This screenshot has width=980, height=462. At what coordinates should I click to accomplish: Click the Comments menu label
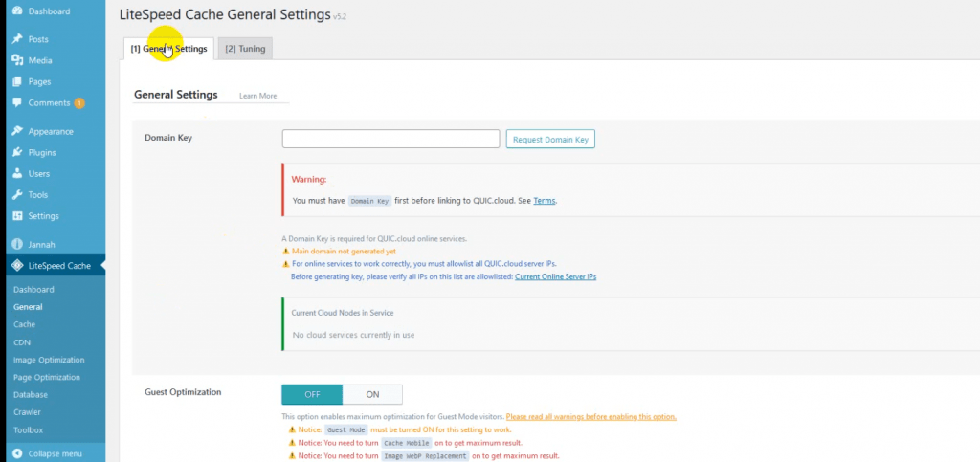tap(50, 103)
